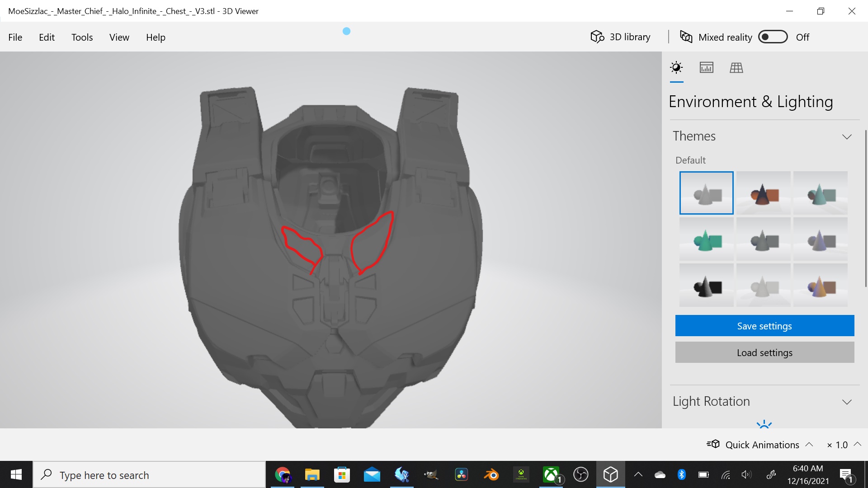Screen dimensions: 868x488
Task: Collapse the Themes section
Action: click(x=847, y=136)
